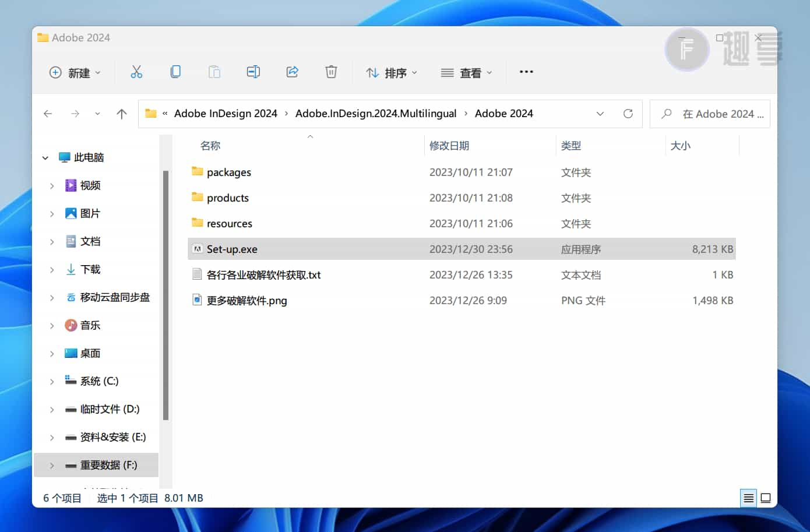
Task: Click the Set-up.exe application icon
Action: 197,249
